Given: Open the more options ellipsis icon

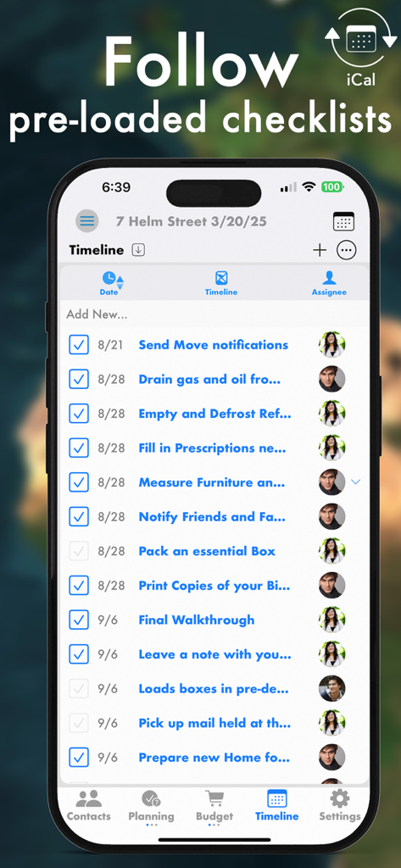Looking at the screenshot, I should 347,250.
